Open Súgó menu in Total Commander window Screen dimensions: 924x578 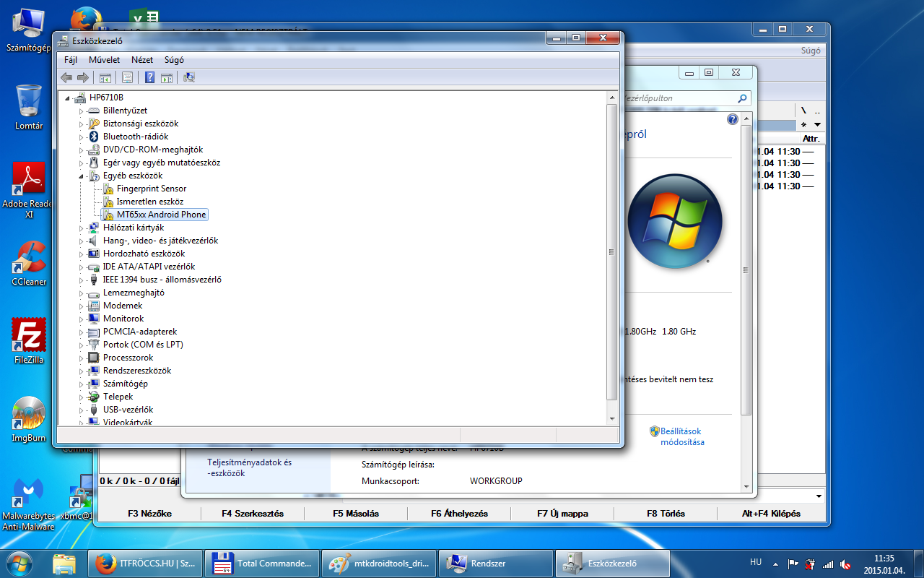pyautogui.click(x=811, y=51)
